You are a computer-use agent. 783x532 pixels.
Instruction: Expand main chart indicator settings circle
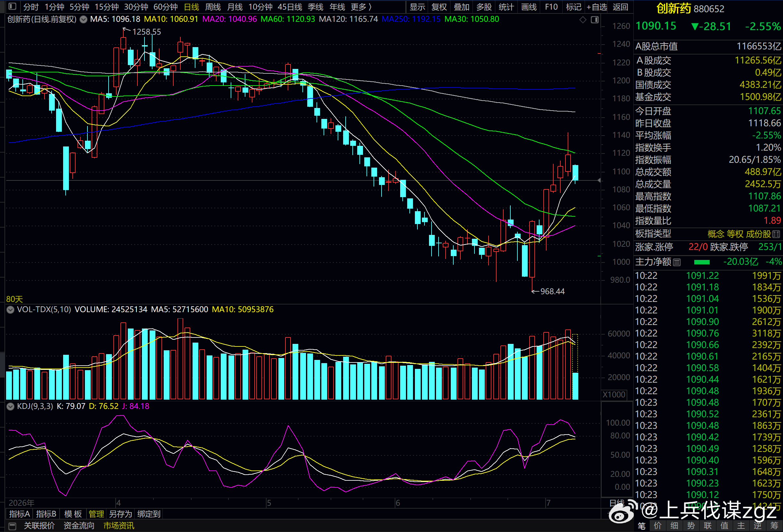83,20
